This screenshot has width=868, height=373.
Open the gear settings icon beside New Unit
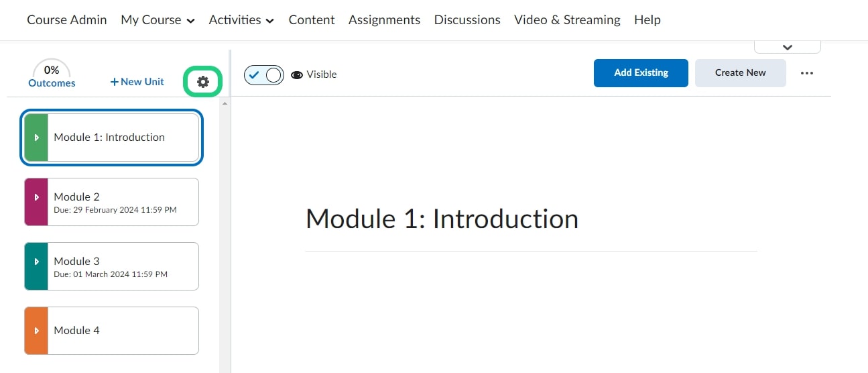[203, 82]
